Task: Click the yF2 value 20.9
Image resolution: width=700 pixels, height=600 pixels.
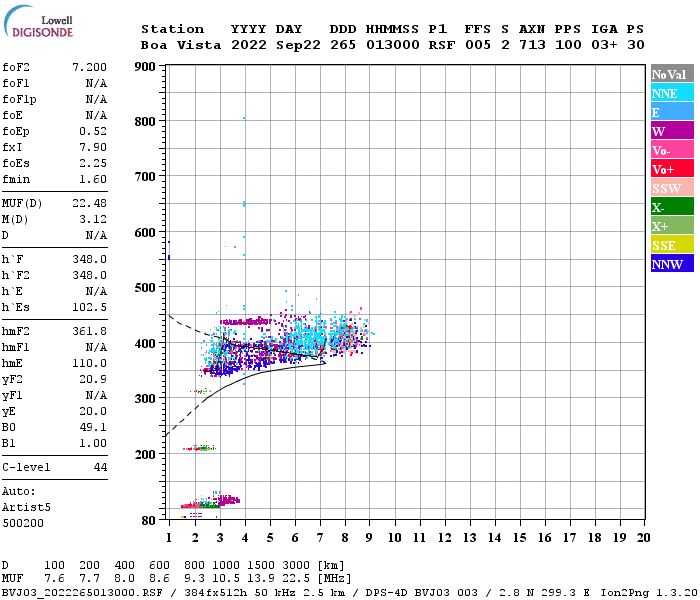Action: [x=93, y=379]
